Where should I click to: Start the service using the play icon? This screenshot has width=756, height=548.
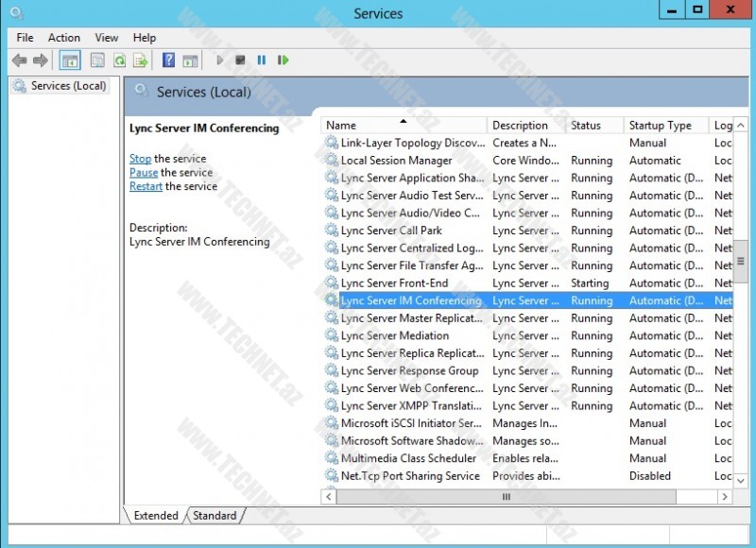pos(219,60)
